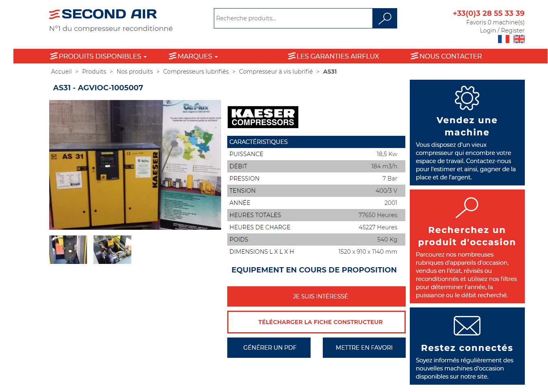Call phone number +33(0)3 28 55 33 39
Viewport: 548px width, 392px height.
click(x=489, y=13)
